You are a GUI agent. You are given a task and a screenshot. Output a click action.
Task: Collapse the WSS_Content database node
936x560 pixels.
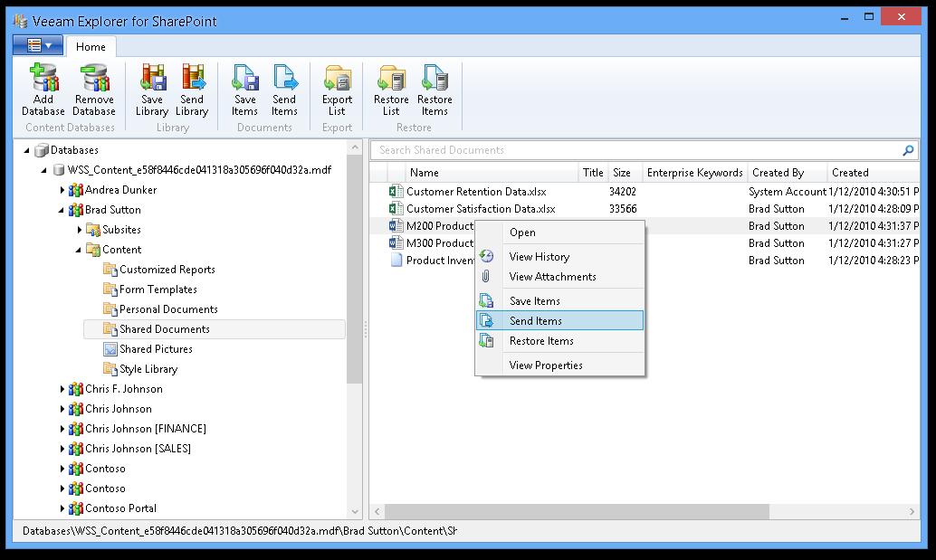(43, 171)
